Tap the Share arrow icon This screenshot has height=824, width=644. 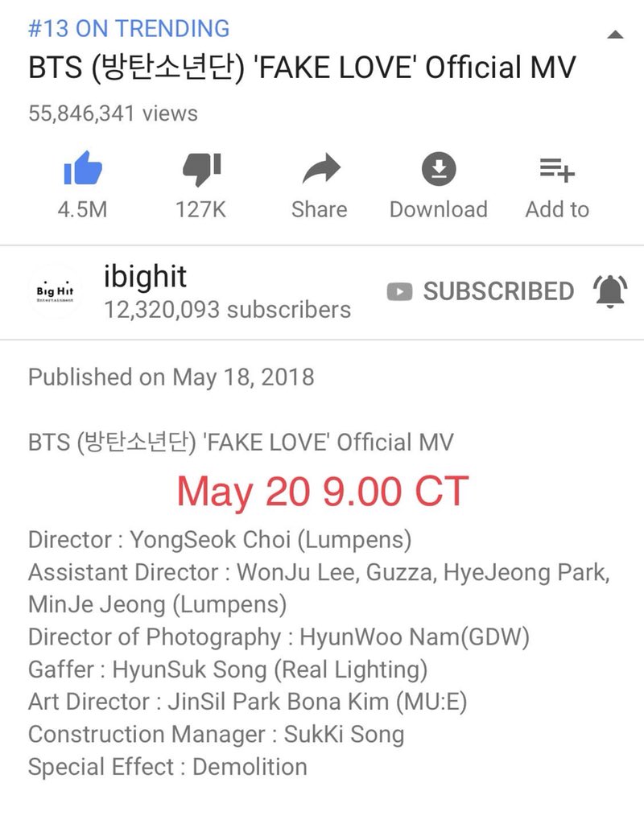pos(321,169)
